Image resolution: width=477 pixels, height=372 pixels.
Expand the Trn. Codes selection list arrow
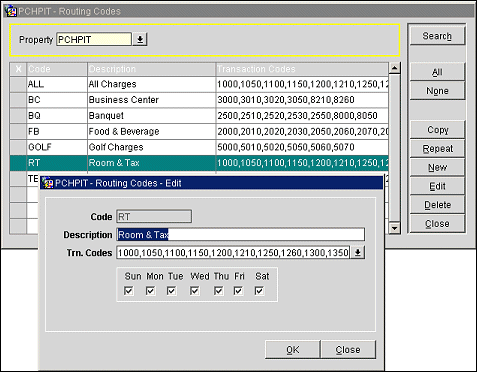(x=357, y=252)
